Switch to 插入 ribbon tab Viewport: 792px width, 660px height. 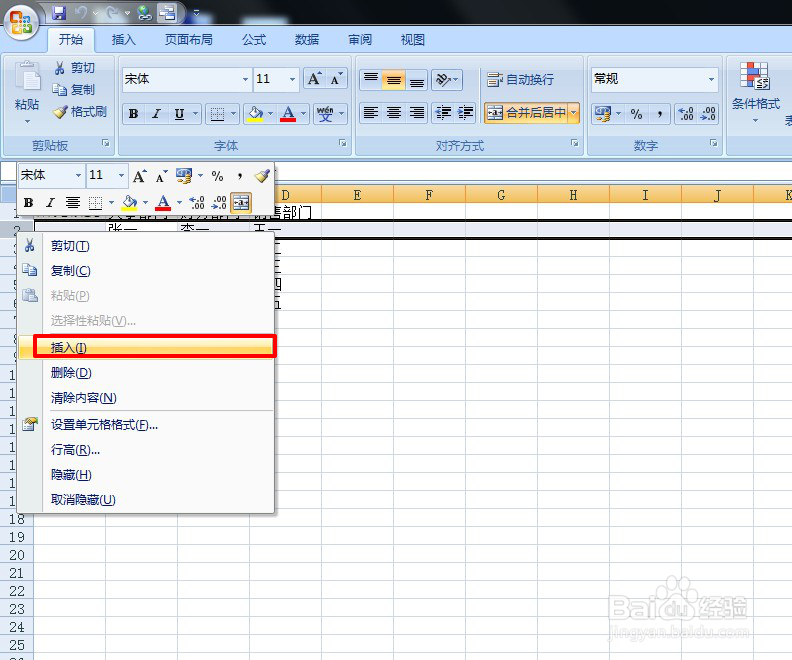pos(124,39)
